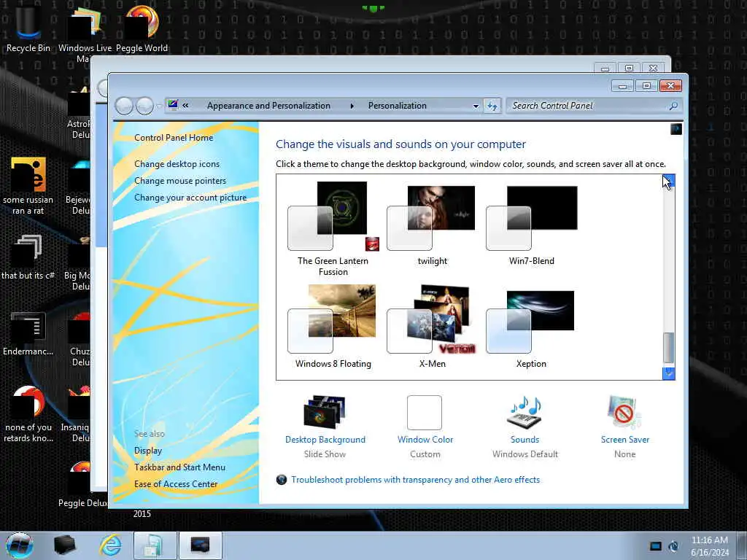This screenshot has width=747, height=560.
Task: Open Change desktop icons
Action: pos(177,164)
